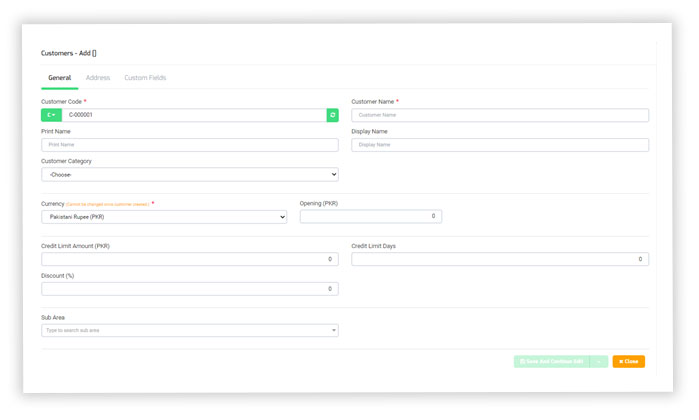Screen dimensions: 699x420
Task: Click the Credit Limit Days field
Action: [x=499, y=259]
